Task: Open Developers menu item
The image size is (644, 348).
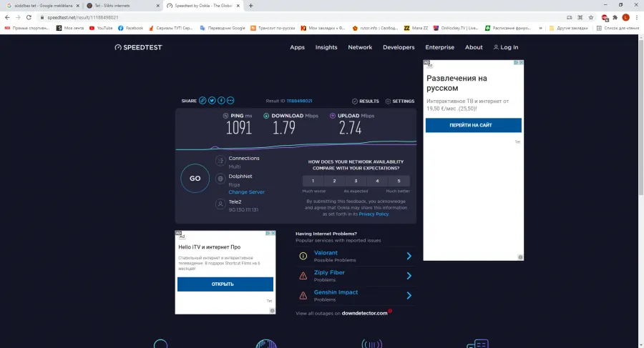Action: (x=399, y=47)
